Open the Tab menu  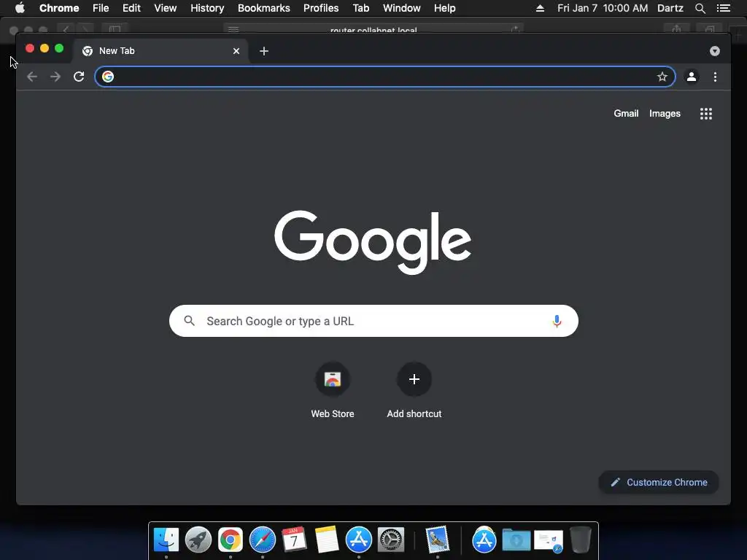(360, 8)
